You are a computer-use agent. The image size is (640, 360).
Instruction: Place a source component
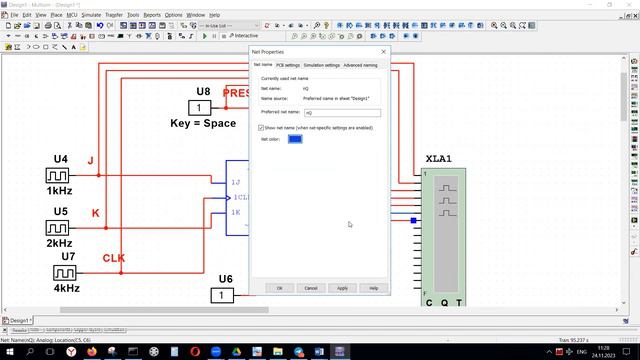[8, 36]
